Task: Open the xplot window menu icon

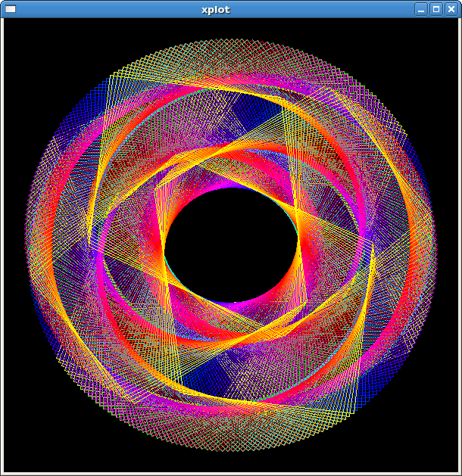Action: tap(11, 9)
